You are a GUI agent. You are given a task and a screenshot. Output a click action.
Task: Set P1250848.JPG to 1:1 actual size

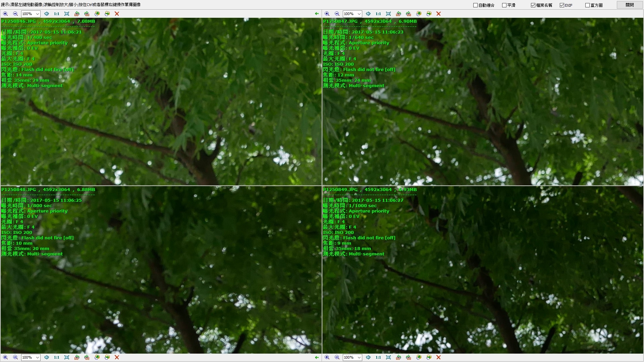(x=57, y=357)
